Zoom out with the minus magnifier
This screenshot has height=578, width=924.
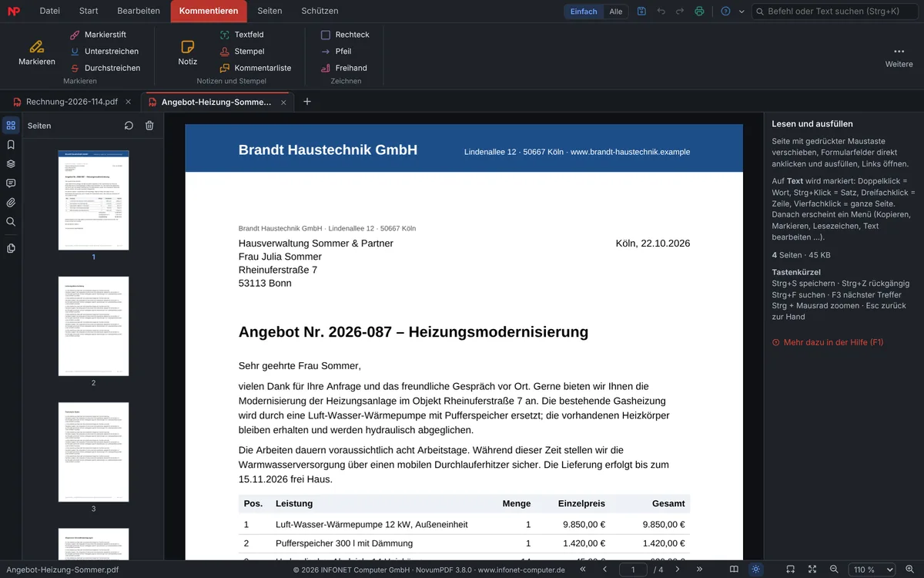(x=834, y=570)
